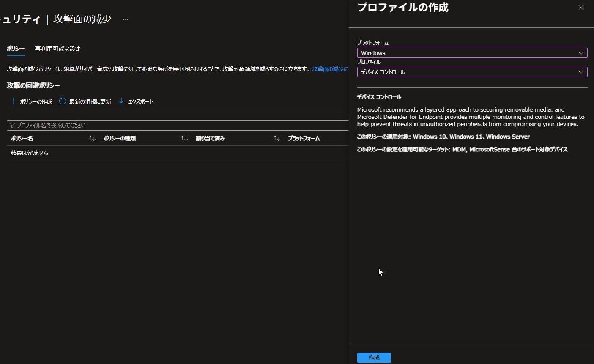Click the 割り当て済み column header label
This screenshot has width=594, height=364.
point(211,139)
